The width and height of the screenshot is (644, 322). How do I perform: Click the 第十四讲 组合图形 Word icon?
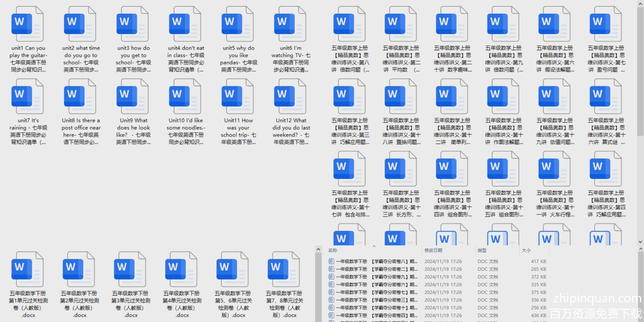point(452,169)
